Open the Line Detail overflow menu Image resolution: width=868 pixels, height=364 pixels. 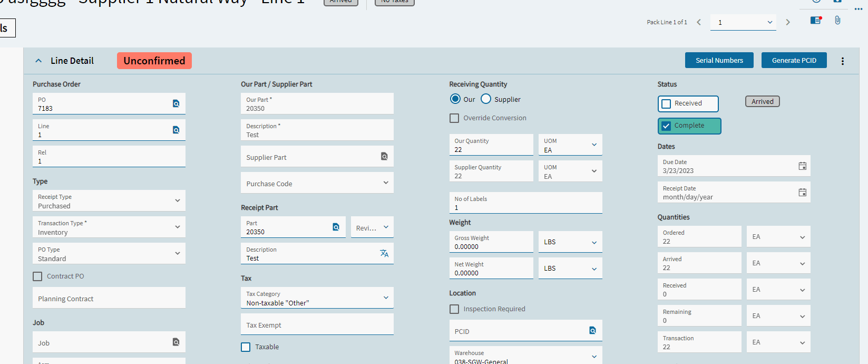point(843,61)
